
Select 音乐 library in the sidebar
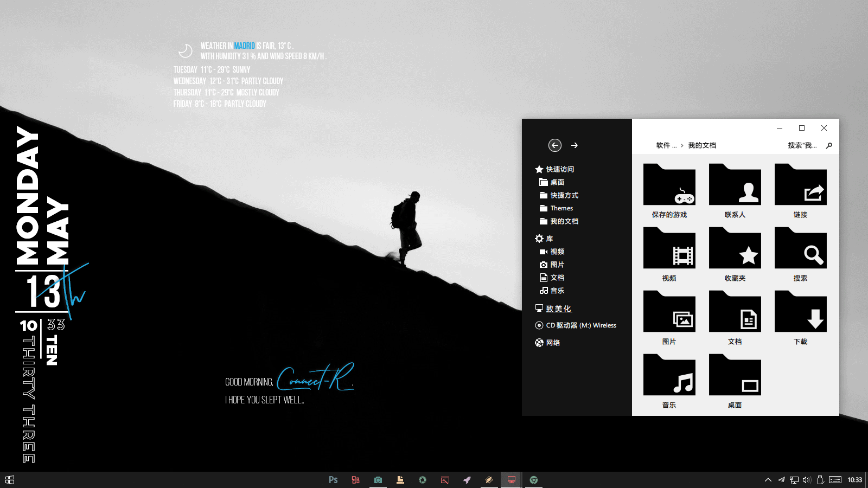click(552, 291)
